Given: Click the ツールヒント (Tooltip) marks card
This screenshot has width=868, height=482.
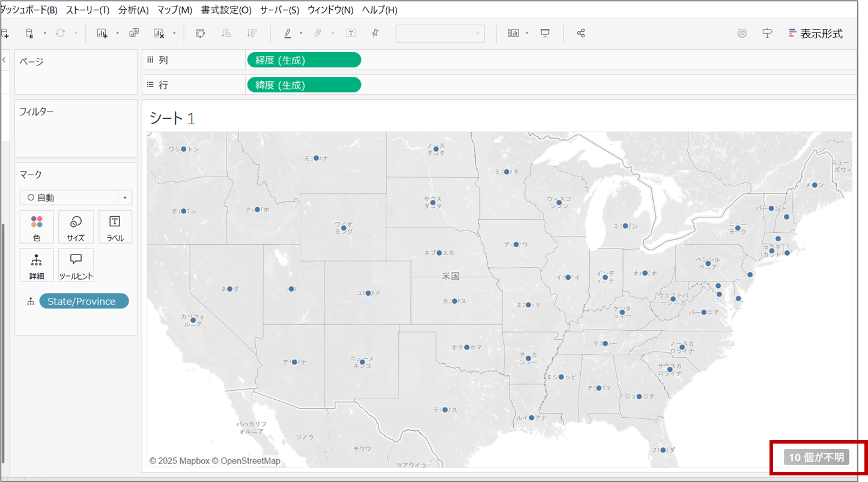Looking at the screenshot, I should pyautogui.click(x=76, y=265).
